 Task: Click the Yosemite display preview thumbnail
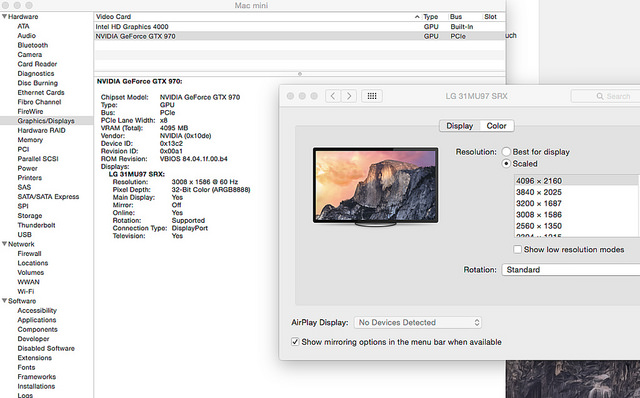[376, 186]
